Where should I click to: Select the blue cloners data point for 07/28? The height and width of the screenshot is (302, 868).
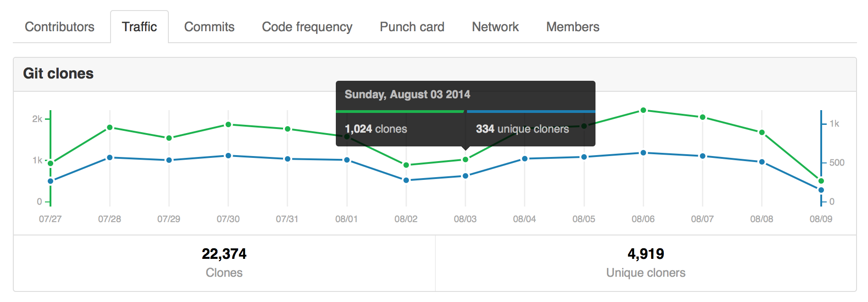point(110,157)
